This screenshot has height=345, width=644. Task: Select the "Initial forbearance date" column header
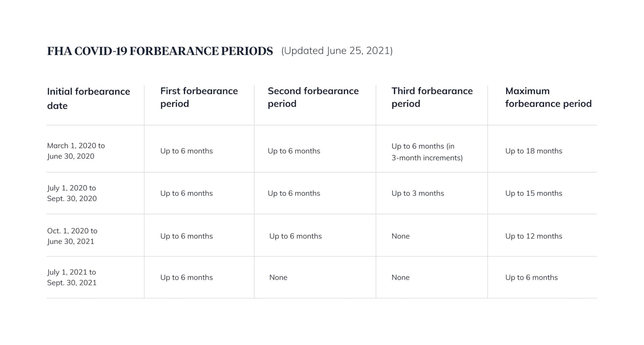click(88, 98)
